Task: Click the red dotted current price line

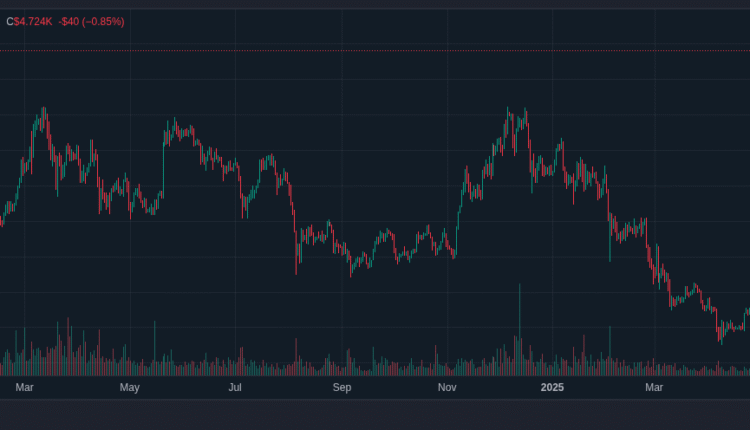Action: 375,49
